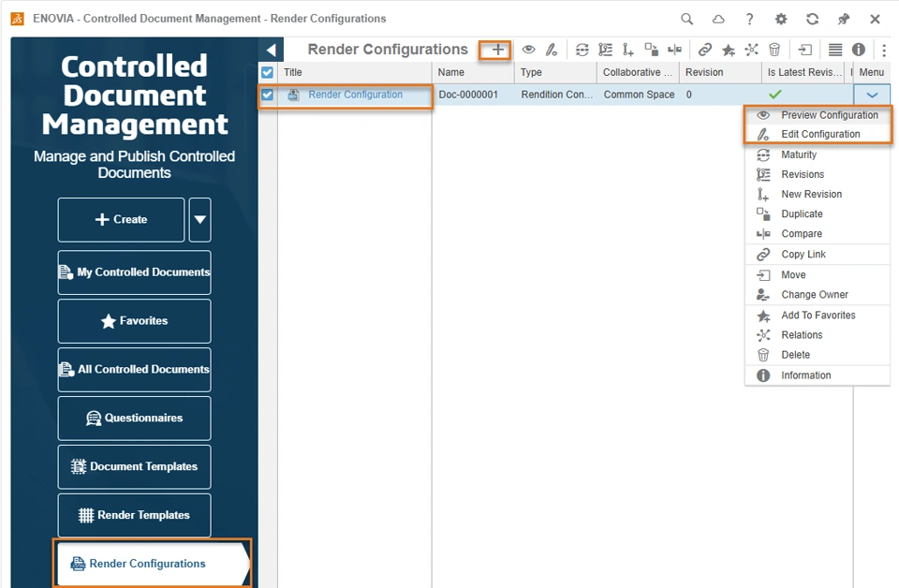Click the Doc-0000001 name cell
The width and height of the screenshot is (899, 588).
472,95
